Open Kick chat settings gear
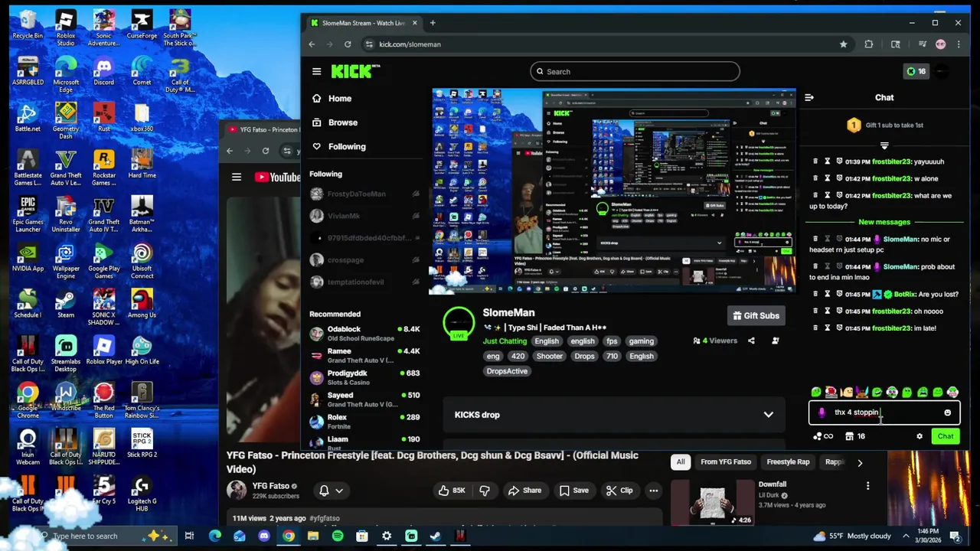 point(920,436)
